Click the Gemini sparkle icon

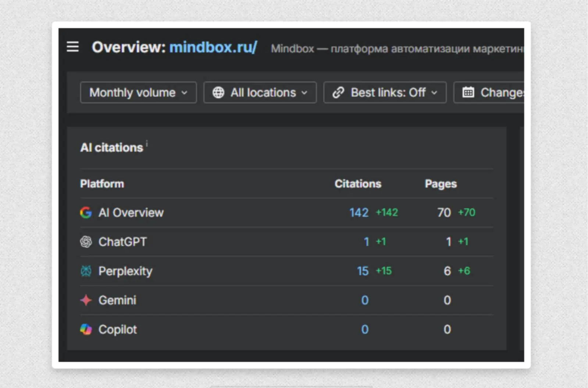[86, 300]
